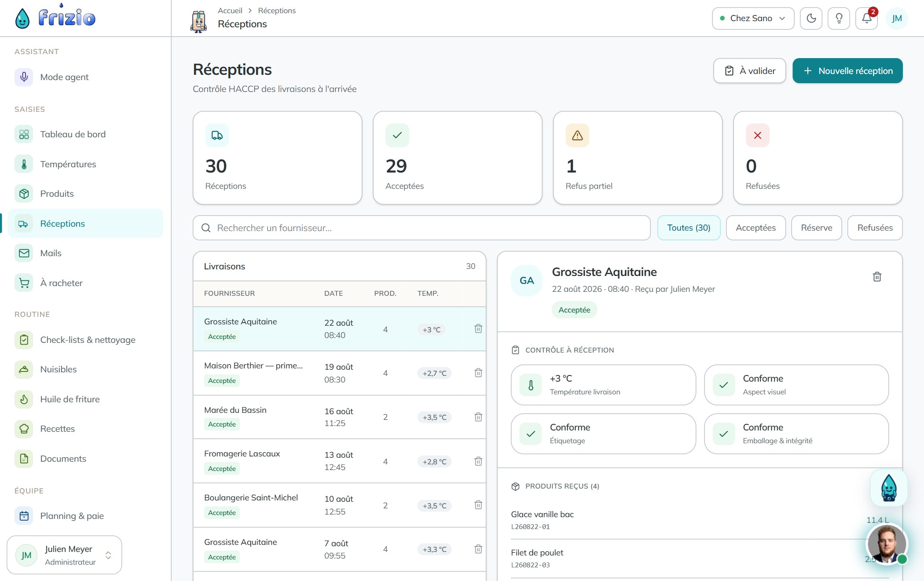Click the Frizio logo
The width and height of the screenshot is (924, 581).
(x=55, y=18)
